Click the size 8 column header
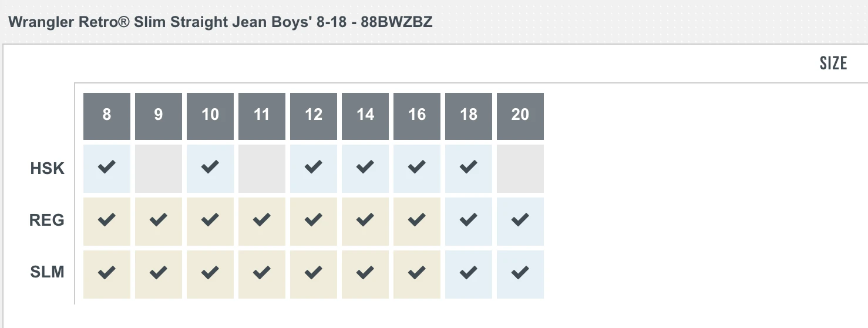The width and height of the screenshot is (868, 328). coord(107,115)
